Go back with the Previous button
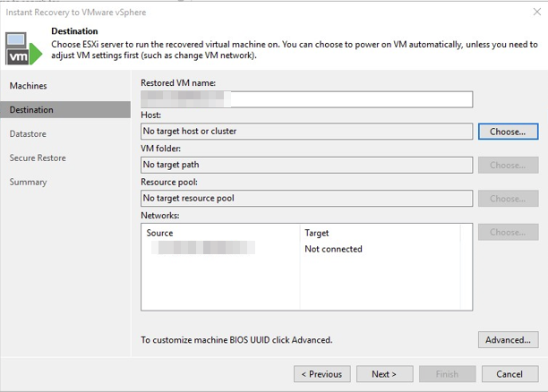 (321, 374)
